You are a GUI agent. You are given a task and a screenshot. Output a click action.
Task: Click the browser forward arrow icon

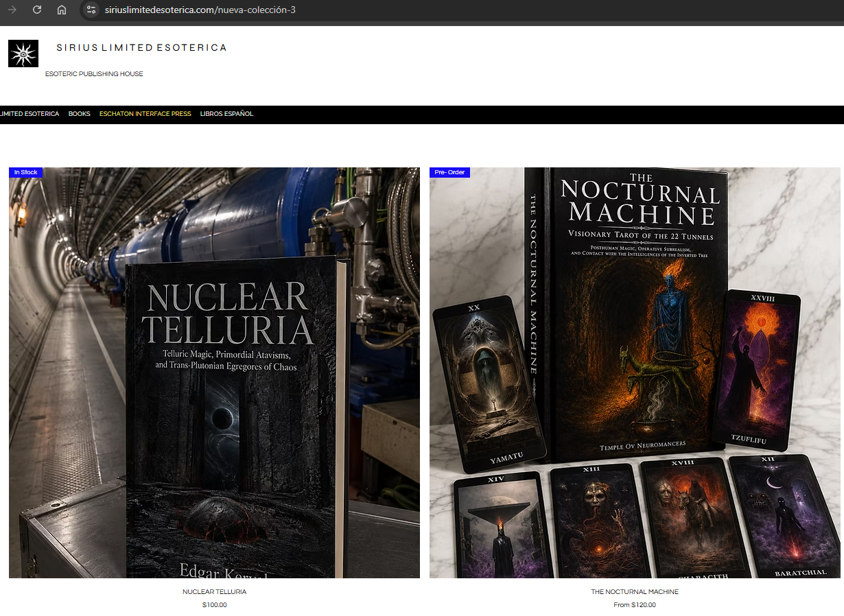(12, 10)
